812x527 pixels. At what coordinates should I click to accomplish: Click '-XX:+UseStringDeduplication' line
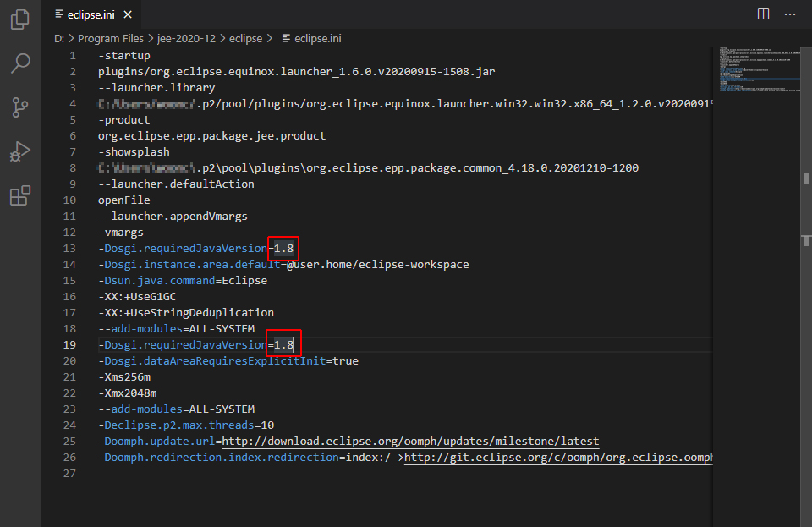[x=186, y=313]
